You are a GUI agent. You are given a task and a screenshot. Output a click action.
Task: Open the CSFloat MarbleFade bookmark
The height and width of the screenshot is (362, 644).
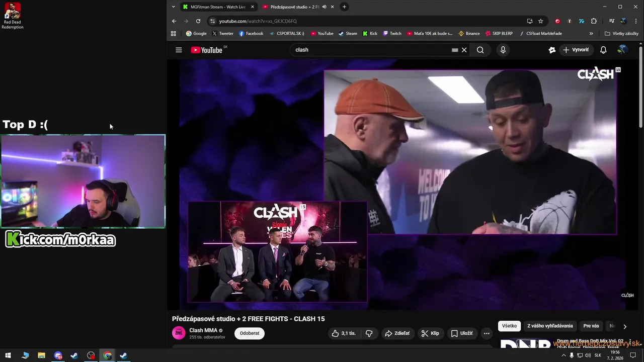point(541,34)
